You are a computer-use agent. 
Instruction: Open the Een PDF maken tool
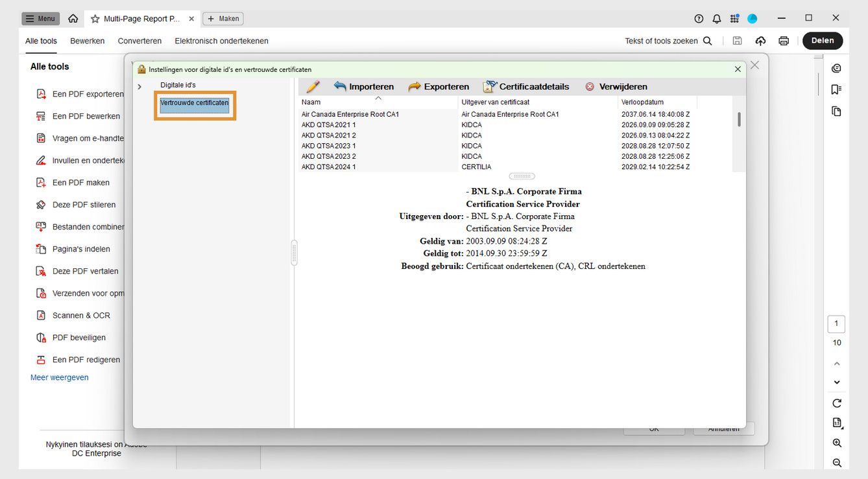pos(73,183)
